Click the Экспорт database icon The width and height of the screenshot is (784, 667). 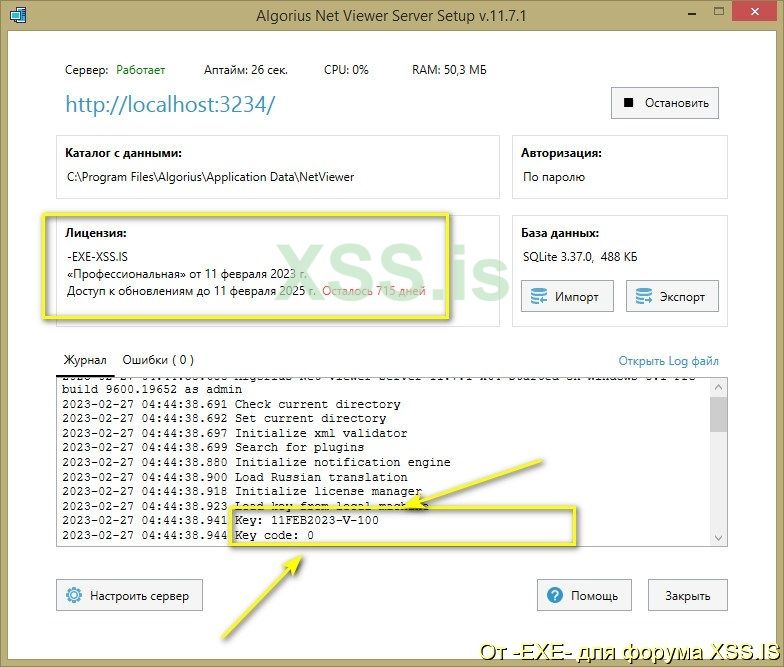[x=644, y=296]
